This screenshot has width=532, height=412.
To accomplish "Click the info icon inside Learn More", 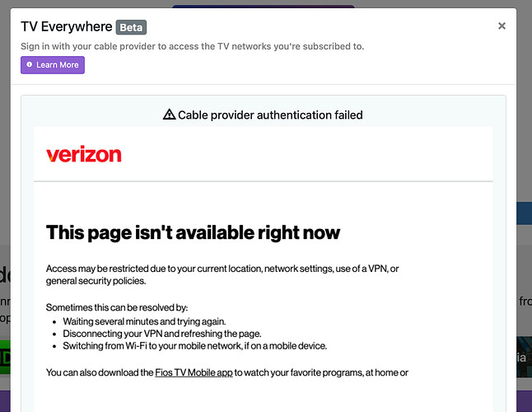I will [30, 64].
